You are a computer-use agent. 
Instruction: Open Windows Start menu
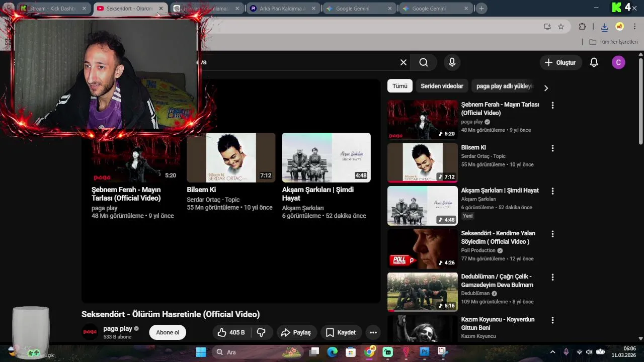click(x=201, y=352)
